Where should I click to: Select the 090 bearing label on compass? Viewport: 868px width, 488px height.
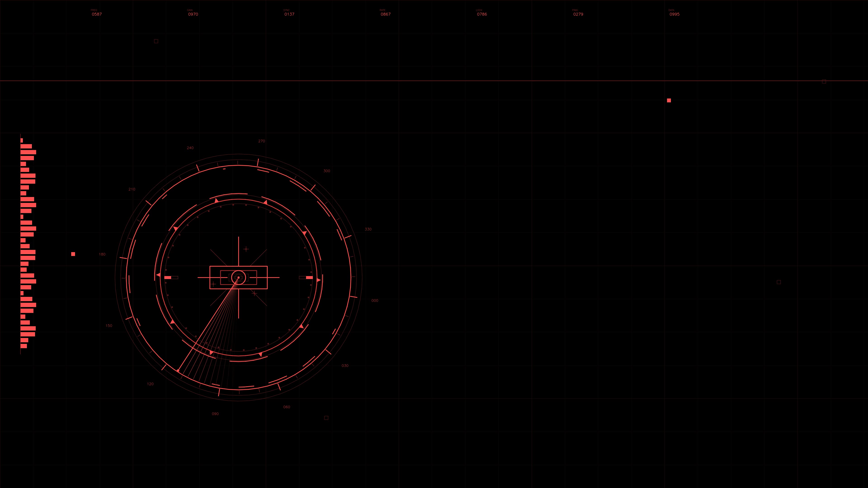coord(215,414)
